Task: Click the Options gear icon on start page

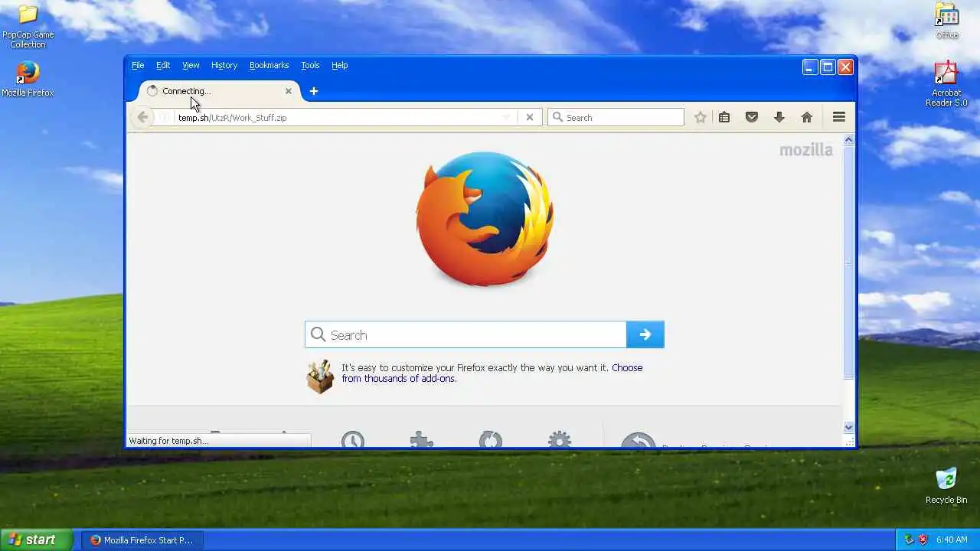Action: 560,440
